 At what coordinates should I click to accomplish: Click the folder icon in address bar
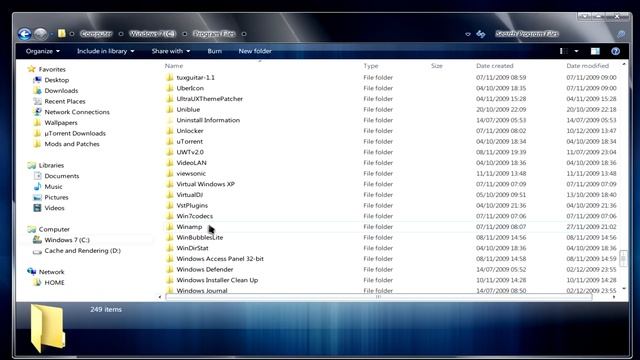62,33
